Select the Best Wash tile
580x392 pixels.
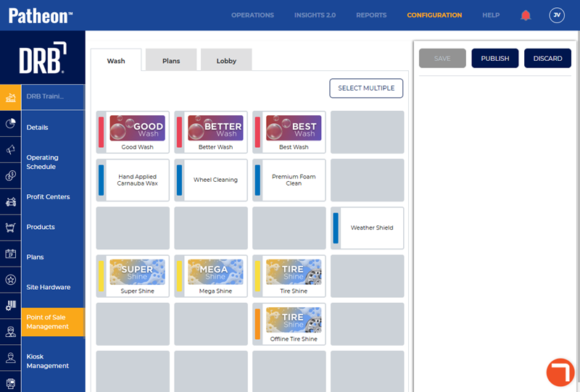click(x=294, y=132)
